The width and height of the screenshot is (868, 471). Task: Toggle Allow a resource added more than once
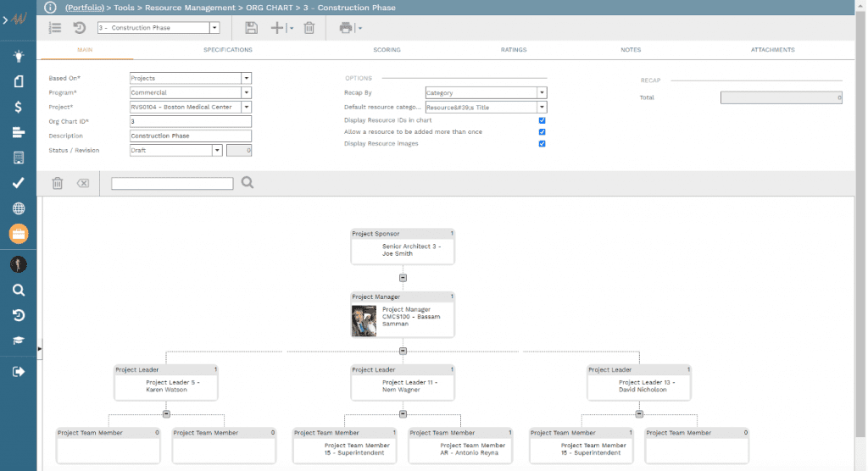pos(542,131)
